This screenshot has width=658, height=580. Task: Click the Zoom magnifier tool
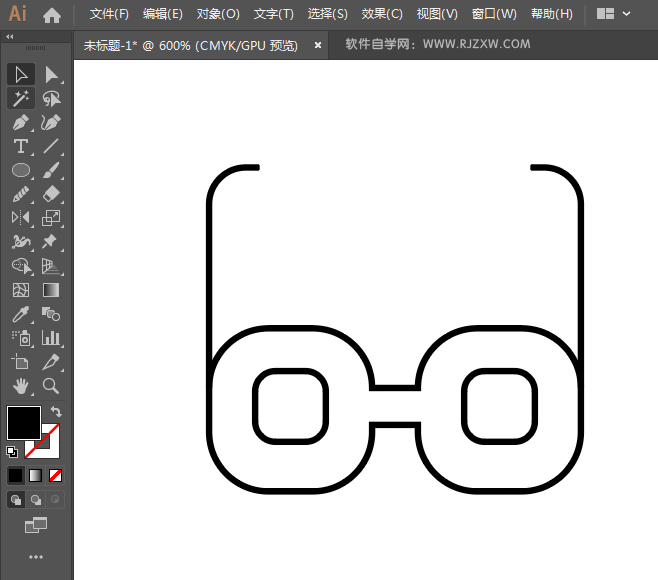click(x=51, y=385)
